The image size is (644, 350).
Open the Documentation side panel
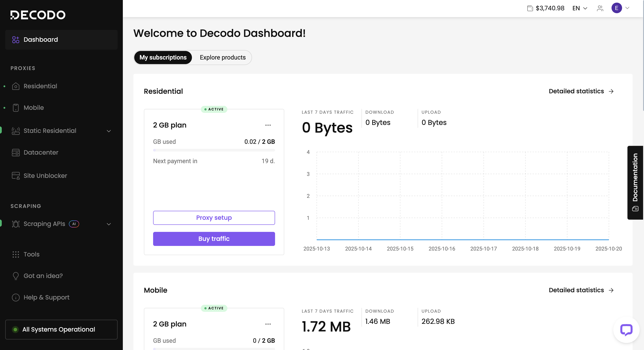click(x=635, y=182)
